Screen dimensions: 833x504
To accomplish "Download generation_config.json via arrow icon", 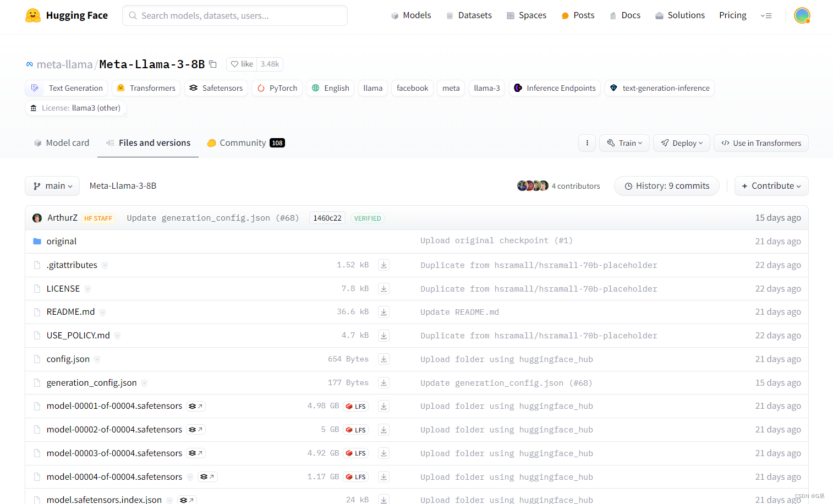I will [x=384, y=383].
